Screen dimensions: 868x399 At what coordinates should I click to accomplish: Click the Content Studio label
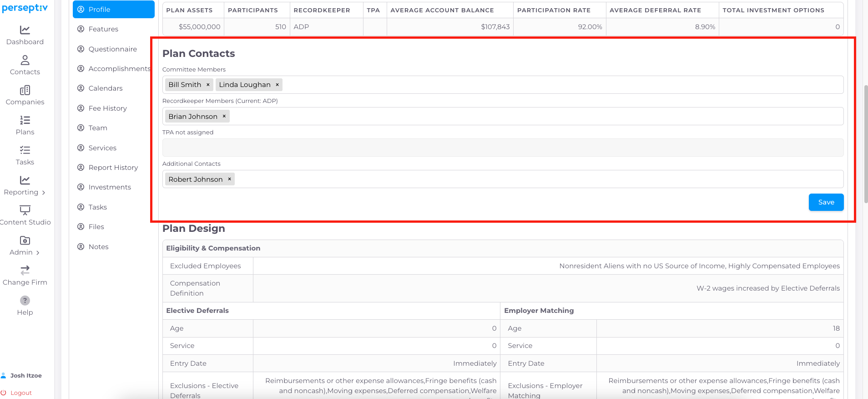[25, 222]
